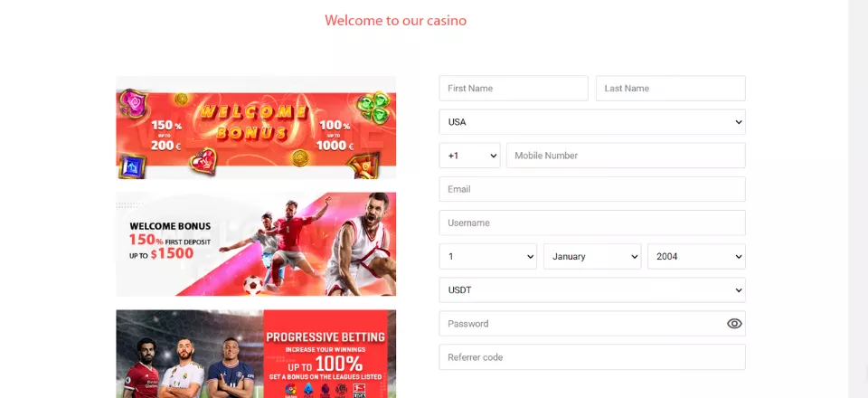Click the pink rose gem icon

pos(133,103)
